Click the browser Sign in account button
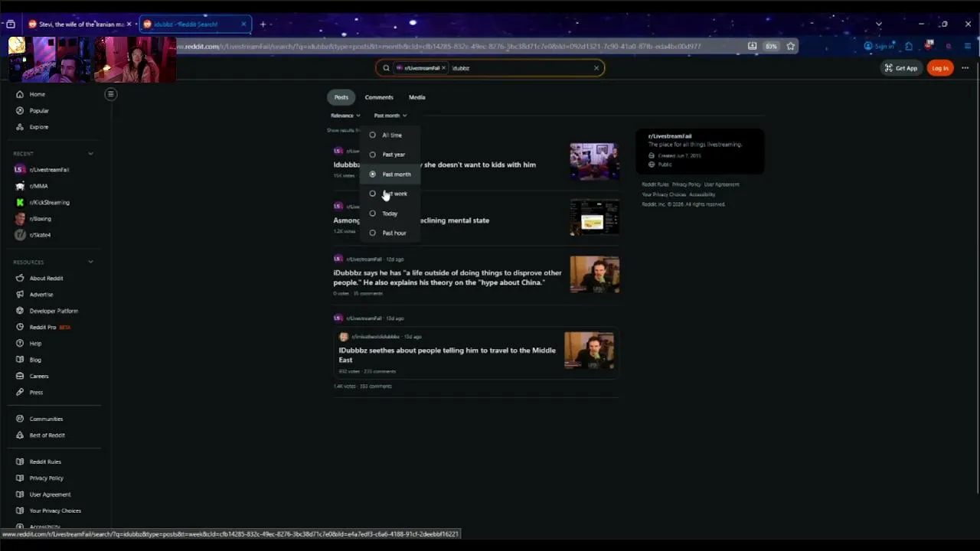 (x=879, y=46)
